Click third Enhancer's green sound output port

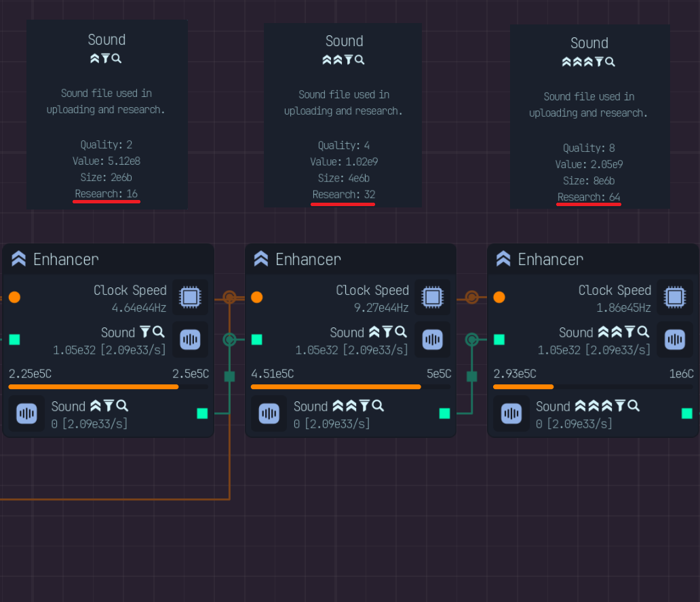click(x=687, y=414)
